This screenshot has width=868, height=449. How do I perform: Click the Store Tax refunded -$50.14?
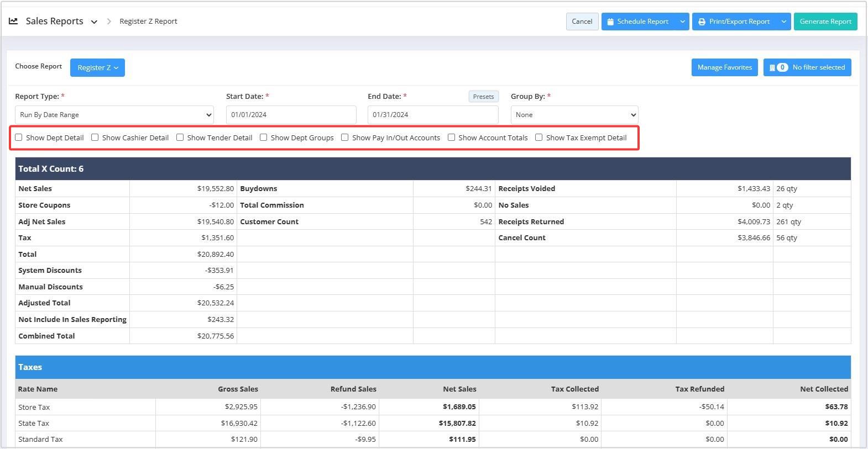712,407
